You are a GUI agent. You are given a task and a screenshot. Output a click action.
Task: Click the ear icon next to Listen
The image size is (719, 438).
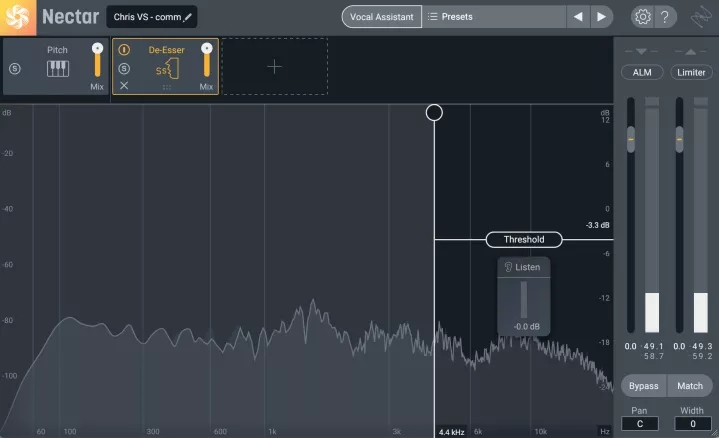[x=509, y=268]
